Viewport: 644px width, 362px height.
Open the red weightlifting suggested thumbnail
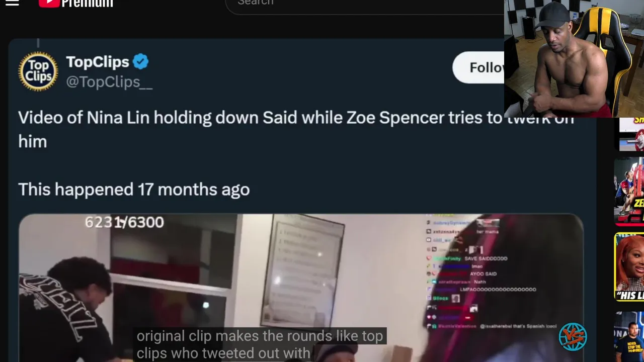[x=629, y=191]
